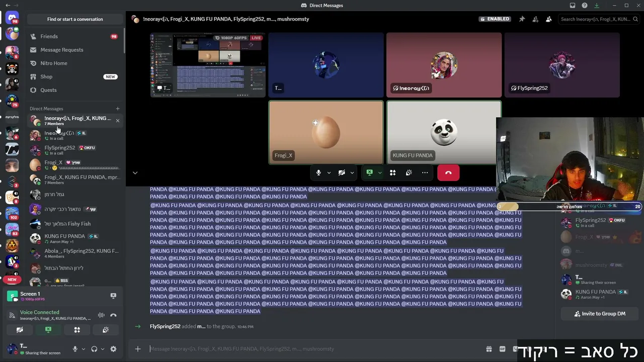Viewport: 644px width, 362px height.
Task: Open input device arrow in user panel
Action: click(84, 349)
